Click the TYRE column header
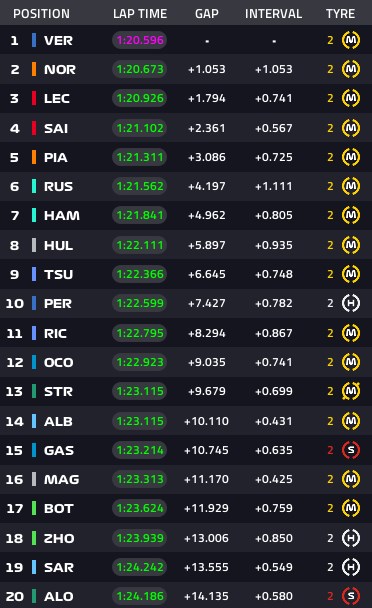Image resolution: width=372 pixels, height=608 pixels. [x=340, y=14]
